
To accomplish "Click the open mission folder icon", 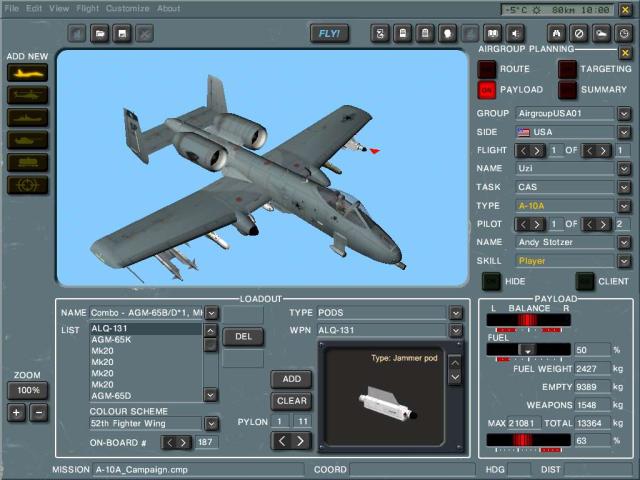I will click(x=100, y=34).
